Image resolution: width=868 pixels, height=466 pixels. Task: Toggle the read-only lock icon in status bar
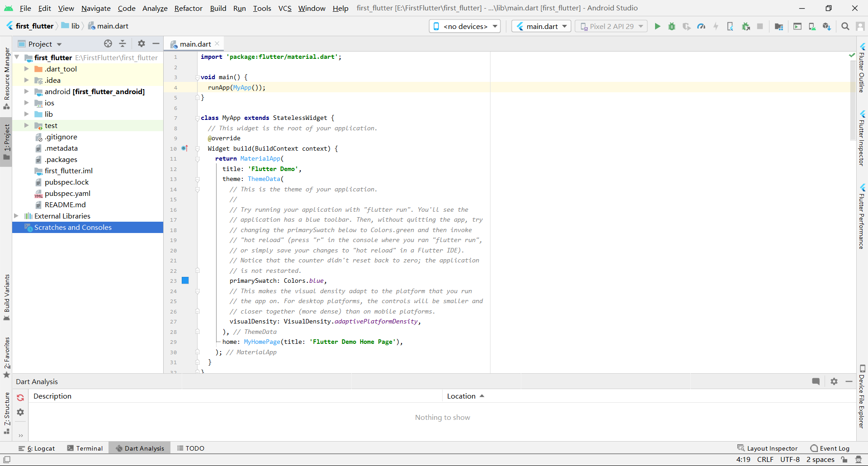pyautogui.click(x=844, y=459)
